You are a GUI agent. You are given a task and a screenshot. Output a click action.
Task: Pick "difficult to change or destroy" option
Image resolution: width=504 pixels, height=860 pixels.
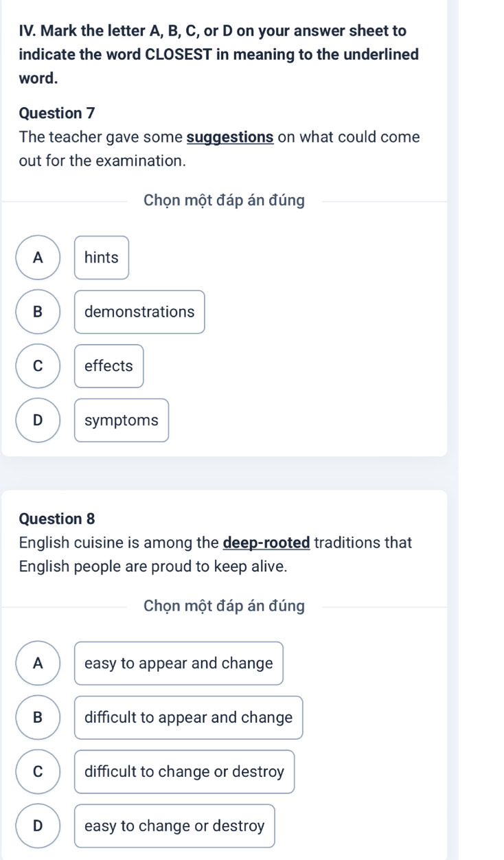click(x=184, y=772)
